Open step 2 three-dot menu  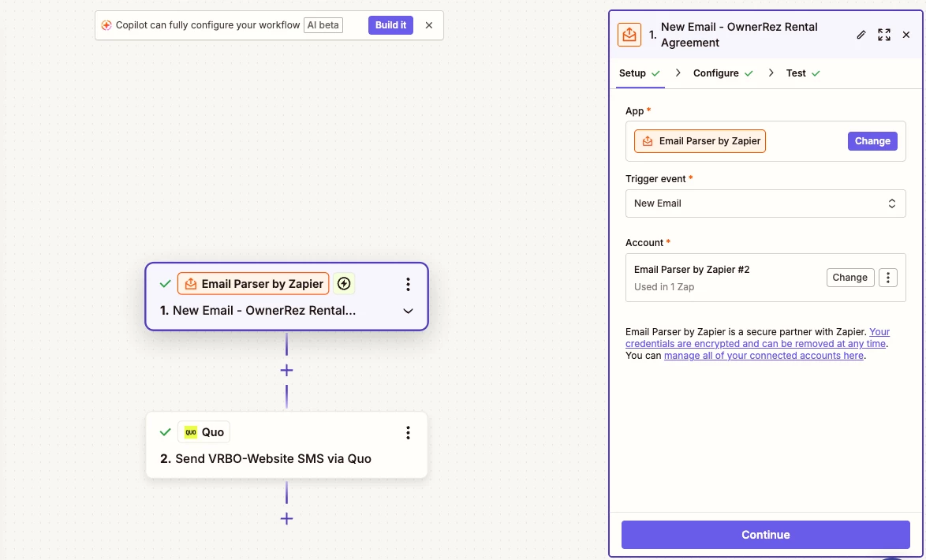(408, 433)
